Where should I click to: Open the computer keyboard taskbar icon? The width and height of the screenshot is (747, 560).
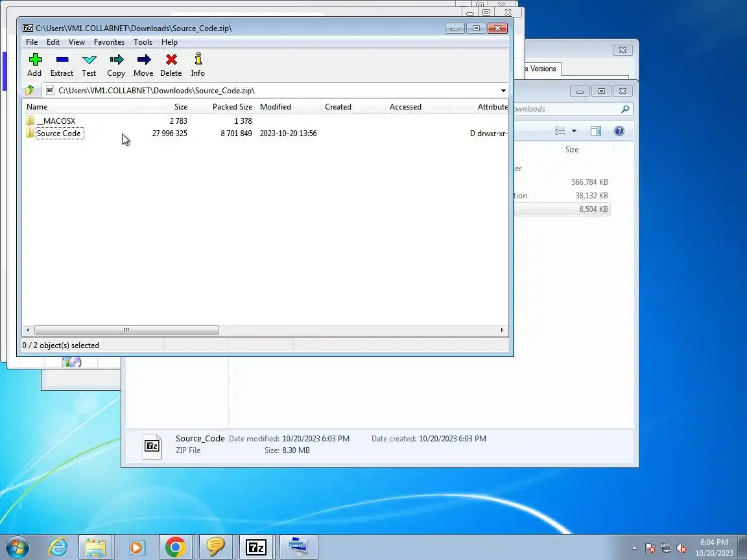pyautogui.click(x=298, y=547)
